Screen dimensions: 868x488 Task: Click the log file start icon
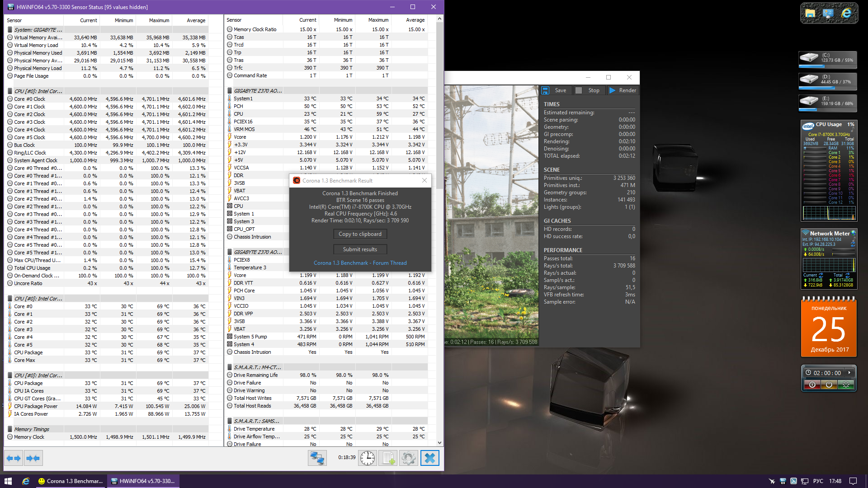388,458
